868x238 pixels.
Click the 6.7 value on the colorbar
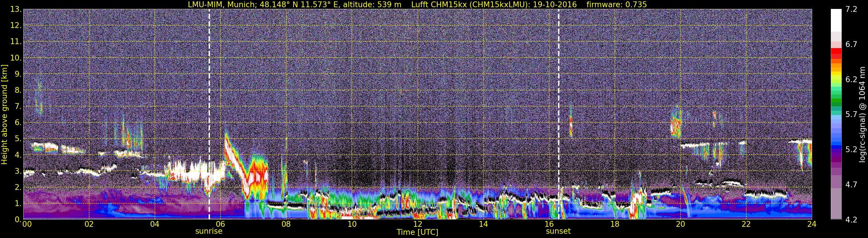click(851, 44)
